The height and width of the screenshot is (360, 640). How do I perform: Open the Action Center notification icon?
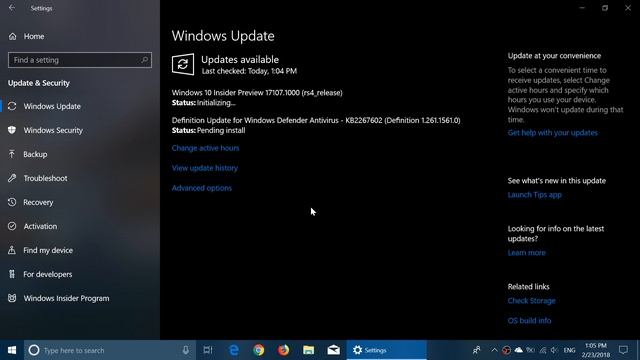(x=623, y=350)
